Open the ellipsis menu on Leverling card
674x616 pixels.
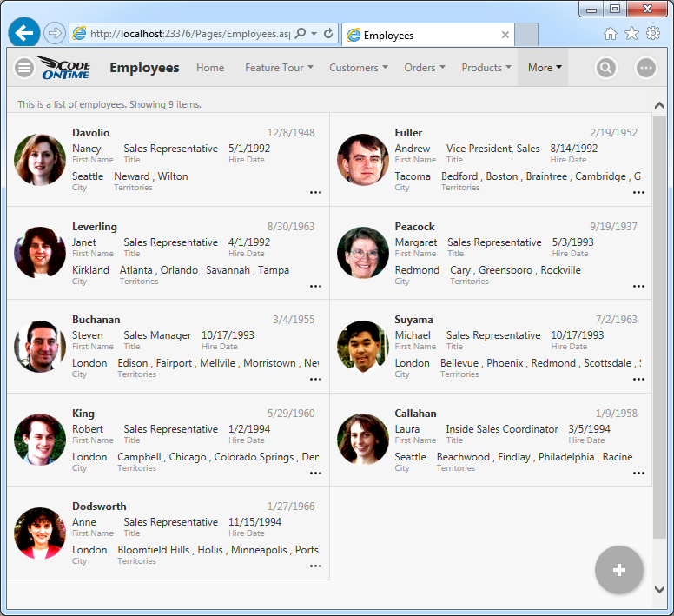(x=315, y=286)
